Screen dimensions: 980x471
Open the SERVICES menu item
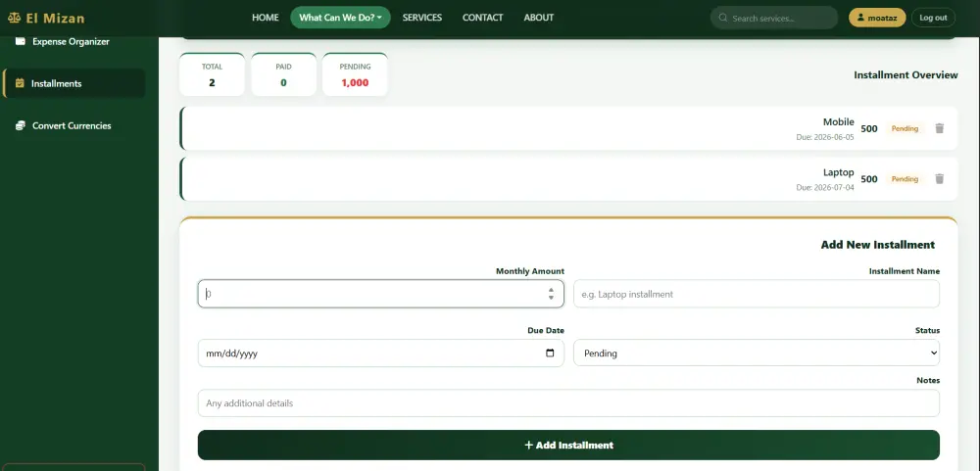tap(421, 18)
